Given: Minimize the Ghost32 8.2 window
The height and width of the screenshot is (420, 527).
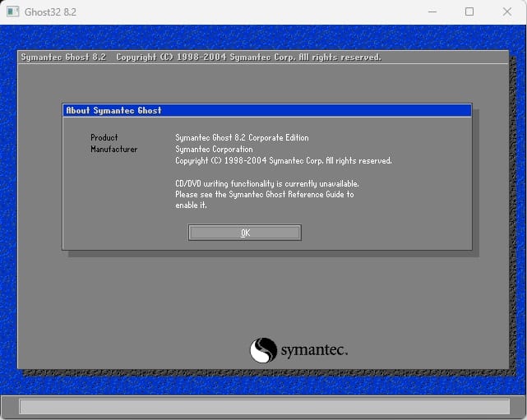Looking at the screenshot, I should (x=432, y=12).
